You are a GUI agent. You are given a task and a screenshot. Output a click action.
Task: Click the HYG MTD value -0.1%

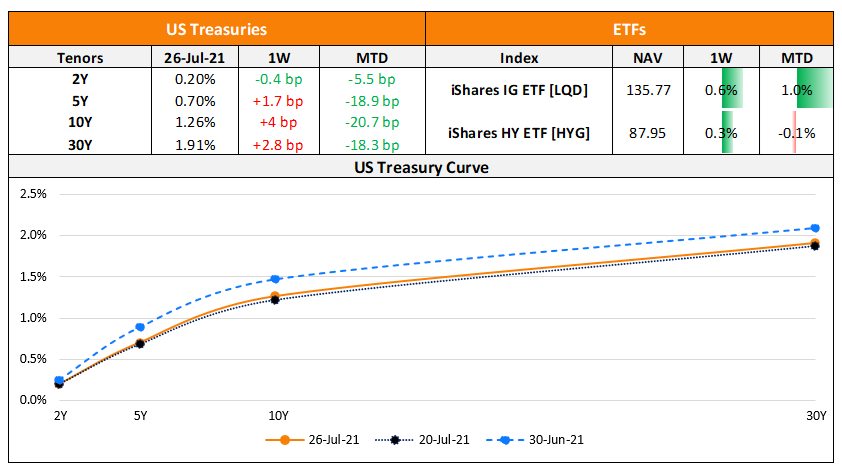[798, 133]
